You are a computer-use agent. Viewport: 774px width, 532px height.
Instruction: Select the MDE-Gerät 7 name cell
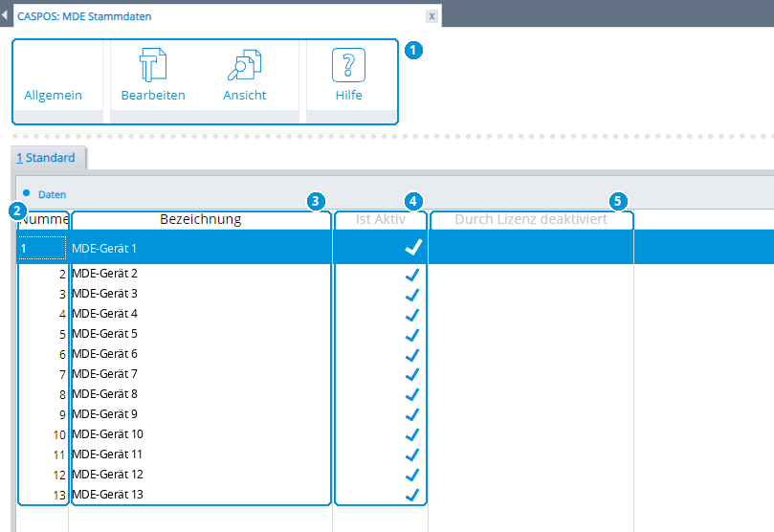[x=201, y=374]
